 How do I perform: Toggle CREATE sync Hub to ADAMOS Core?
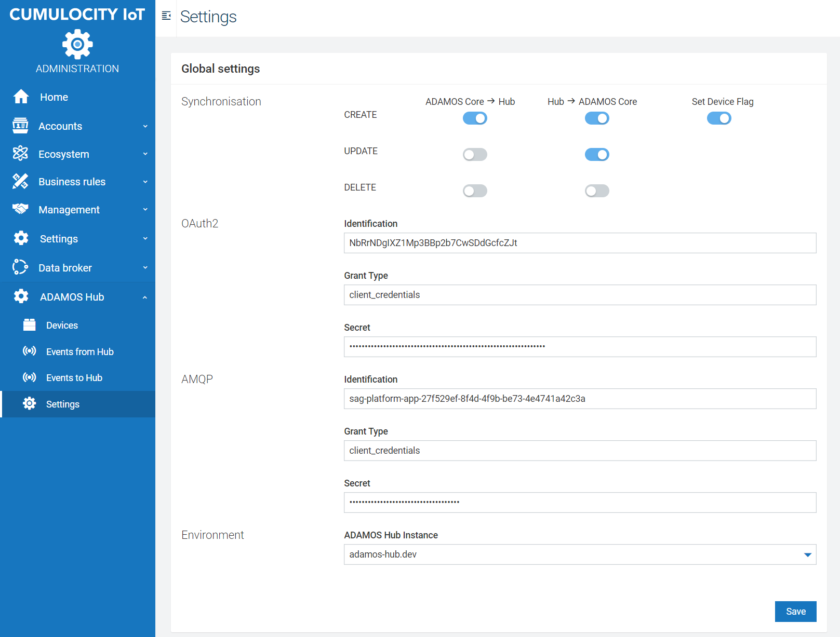point(597,118)
